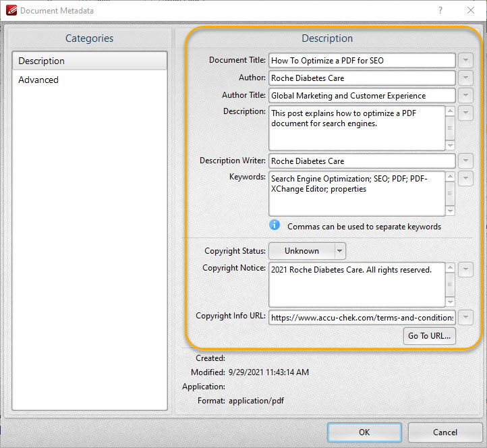
Task: Click the modified date '9/29/2021 11:43:14 AM'
Action: 268,372
